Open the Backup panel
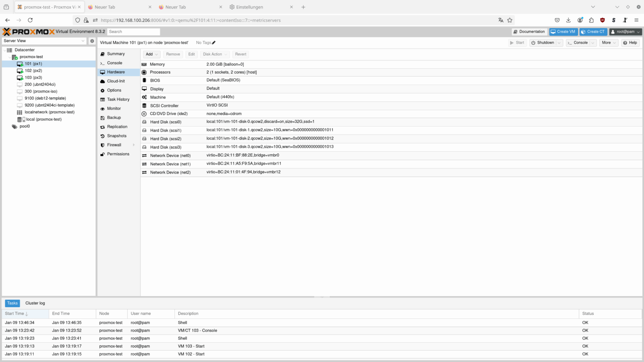This screenshot has height=362, width=644. pyautogui.click(x=119, y=118)
